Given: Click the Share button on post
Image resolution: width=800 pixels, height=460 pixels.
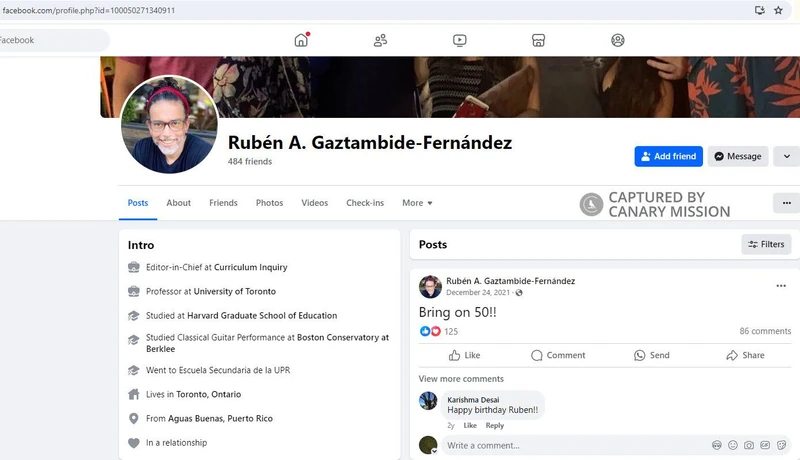Looking at the screenshot, I should (x=745, y=355).
